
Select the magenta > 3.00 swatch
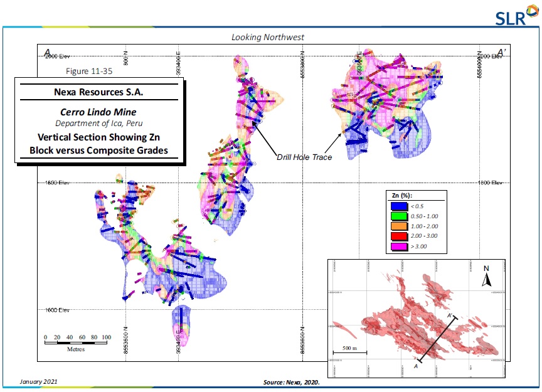[x=399, y=246]
